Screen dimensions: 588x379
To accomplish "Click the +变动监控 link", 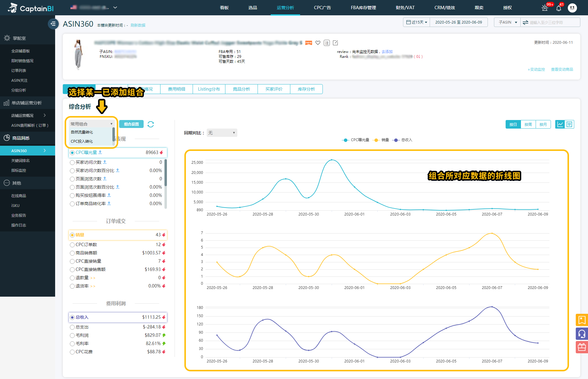I will tap(536, 69).
